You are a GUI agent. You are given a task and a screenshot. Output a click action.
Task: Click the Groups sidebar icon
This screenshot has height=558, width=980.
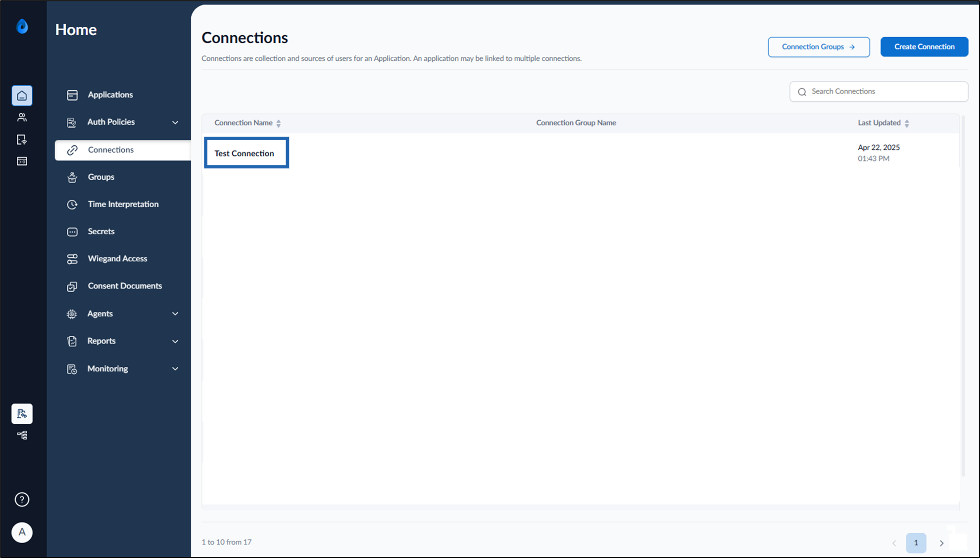[72, 177]
